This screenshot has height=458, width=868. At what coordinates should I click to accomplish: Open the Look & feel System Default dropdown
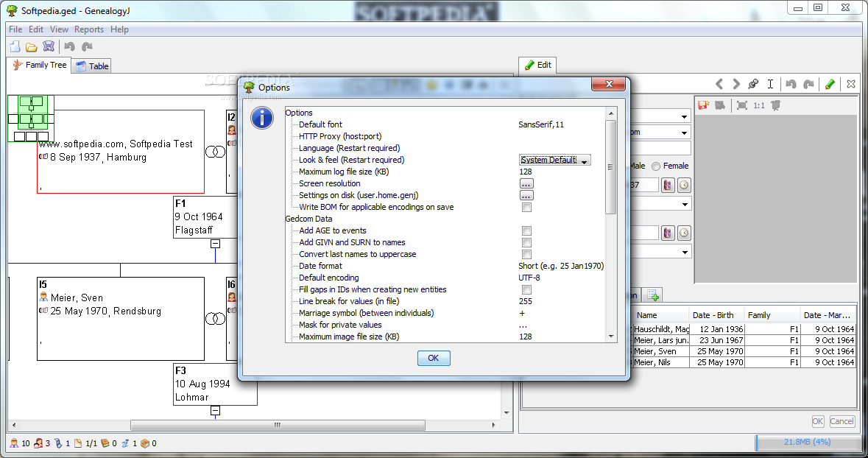pos(554,160)
